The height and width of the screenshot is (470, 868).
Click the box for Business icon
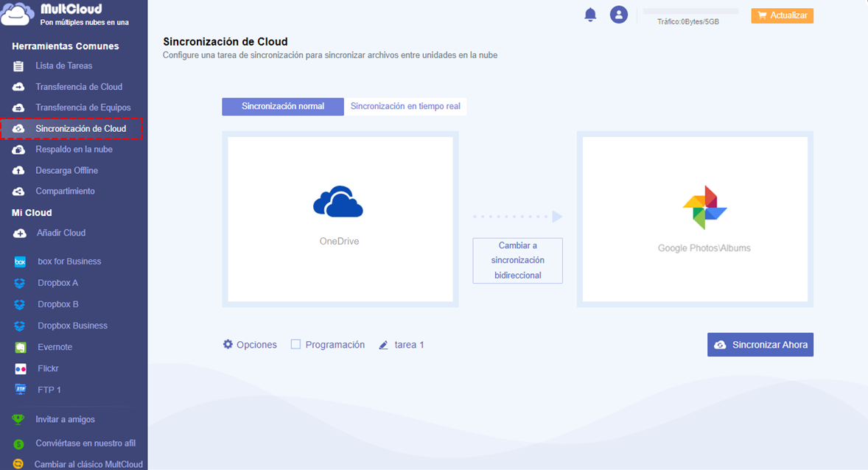pos(20,262)
